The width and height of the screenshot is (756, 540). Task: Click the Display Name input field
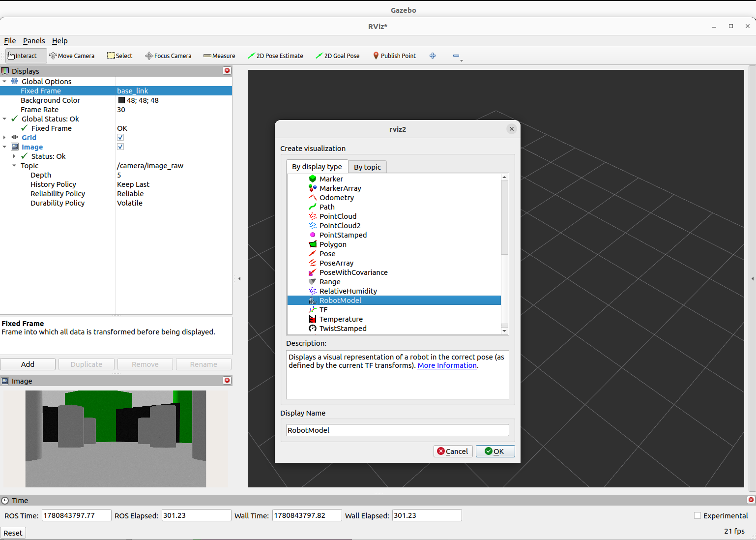tap(398, 430)
